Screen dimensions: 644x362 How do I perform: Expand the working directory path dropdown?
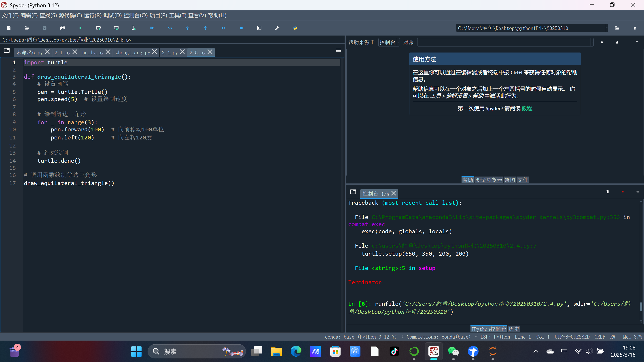(606, 28)
